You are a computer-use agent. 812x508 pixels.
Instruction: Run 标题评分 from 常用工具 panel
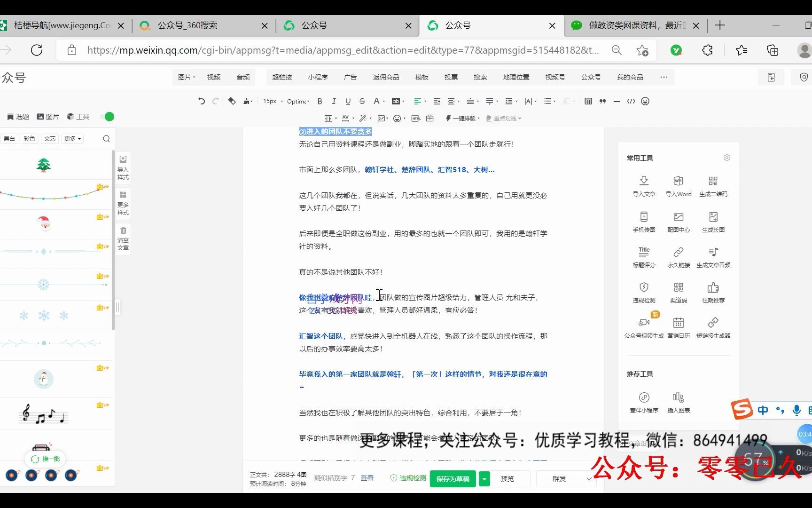point(643,256)
